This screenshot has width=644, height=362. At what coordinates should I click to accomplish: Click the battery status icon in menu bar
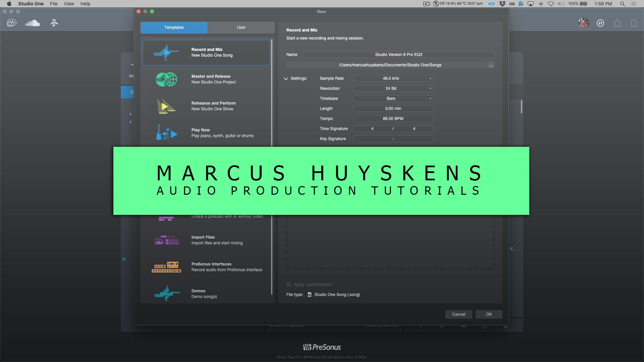point(584,4)
